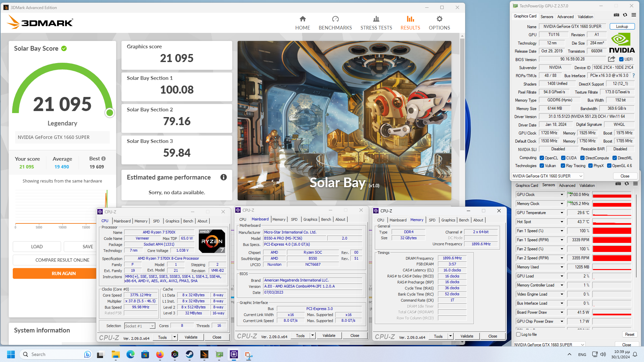Refresh GPU-Z data in upper window
Image resolution: width=644 pixels, height=362 pixels.
[x=625, y=15]
